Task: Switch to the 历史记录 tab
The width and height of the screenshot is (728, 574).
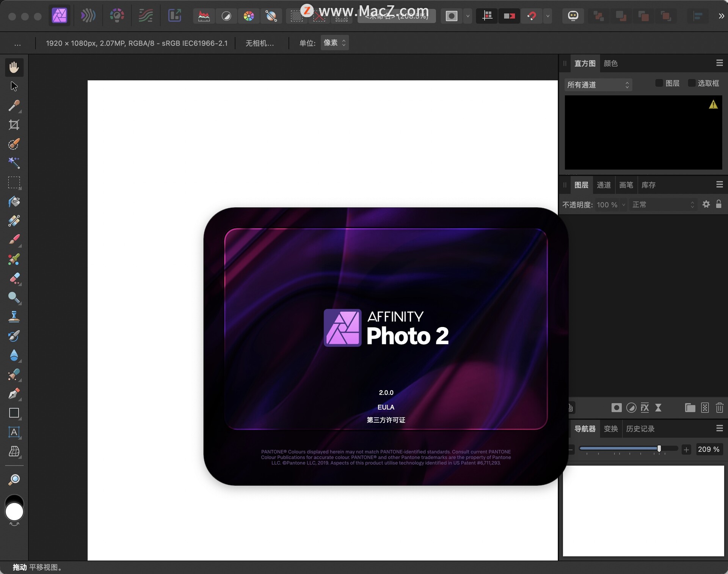Action: tap(640, 429)
